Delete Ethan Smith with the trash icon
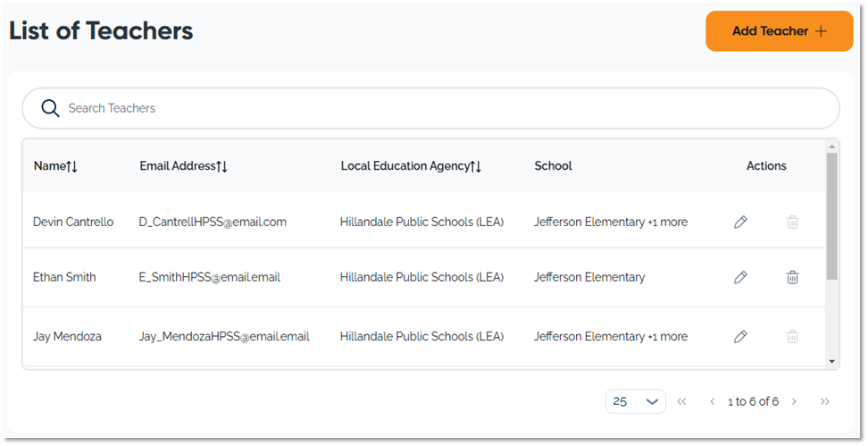The image size is (868, 446). coord(792,277)
